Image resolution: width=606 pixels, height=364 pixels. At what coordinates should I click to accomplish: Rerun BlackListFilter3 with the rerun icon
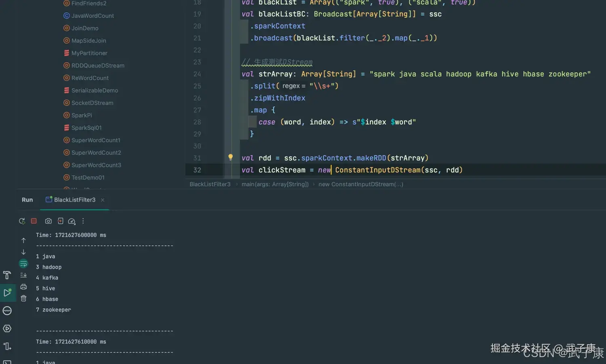22,221
